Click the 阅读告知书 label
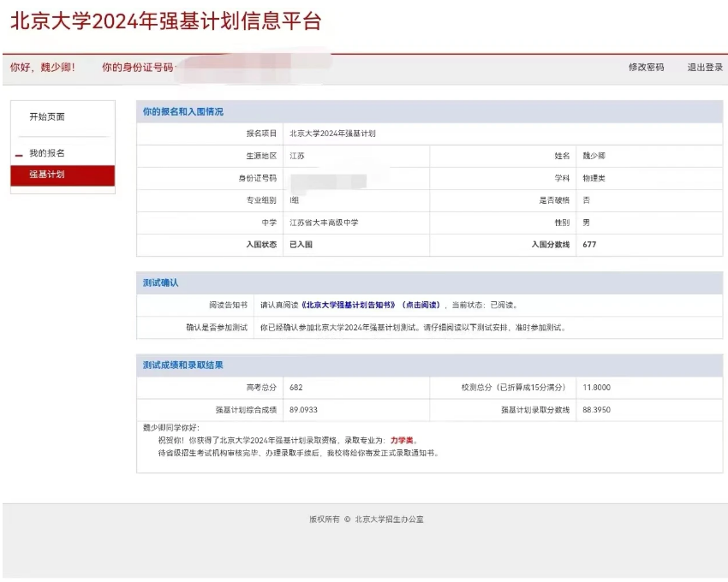The width and height of the screenshot is (728, 582). click(228, 305)
